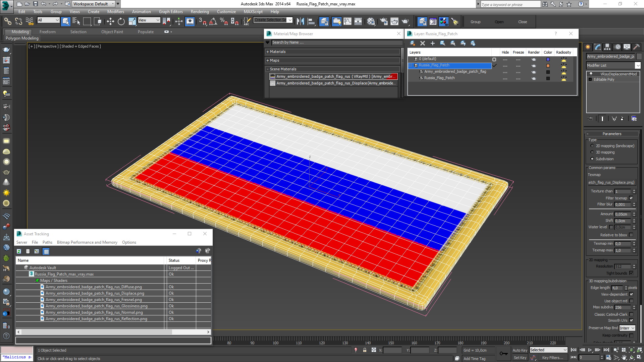Image resolution: width=644 pixels, height=362 pixels.
Task: Open the MAXScript menu
Action: [253, 11]
